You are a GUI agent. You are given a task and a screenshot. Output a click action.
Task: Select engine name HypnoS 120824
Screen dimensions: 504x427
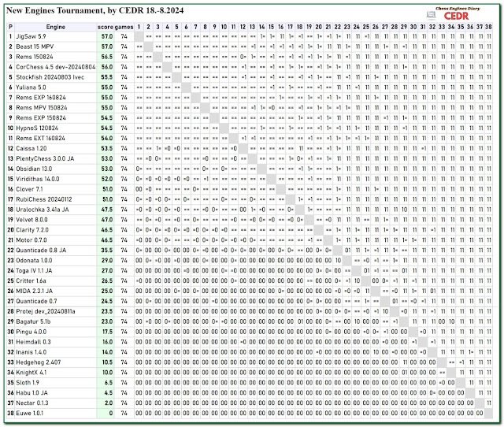pyautogui.click(x=37, y=128)
